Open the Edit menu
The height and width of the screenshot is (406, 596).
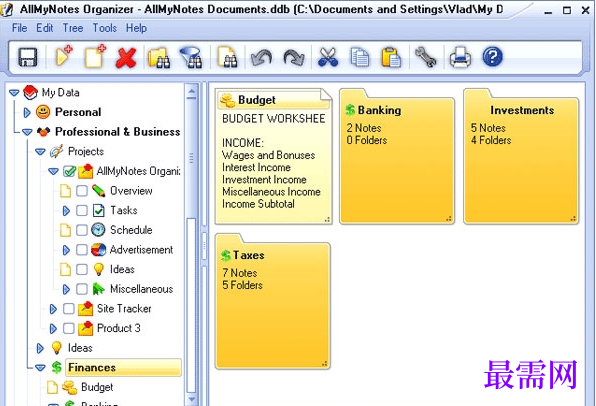pyautogui.click(x=44, y=28)
